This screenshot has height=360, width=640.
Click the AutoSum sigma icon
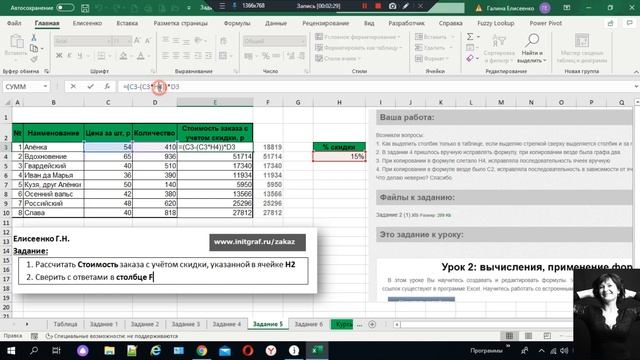[x=470, y=37]
